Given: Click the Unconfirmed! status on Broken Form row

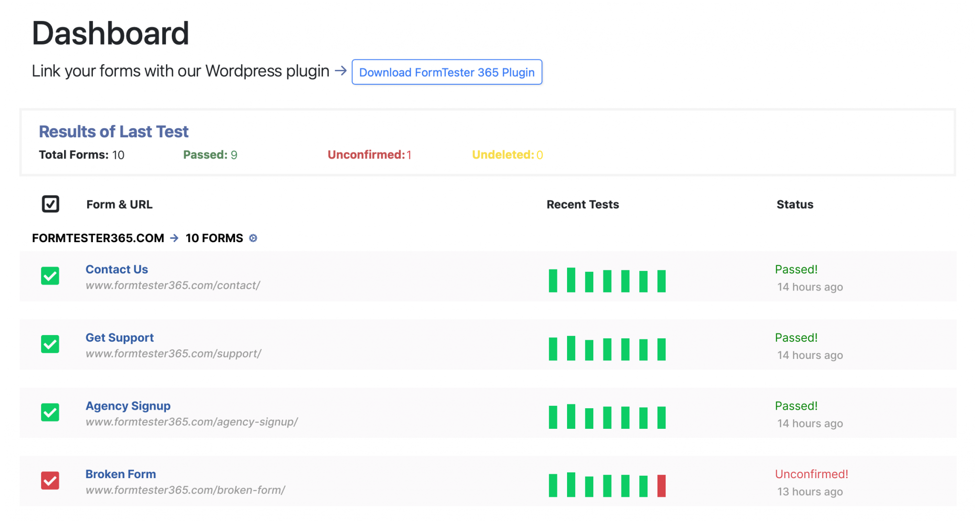Looking at the screenshot, I should coord(811,474).
